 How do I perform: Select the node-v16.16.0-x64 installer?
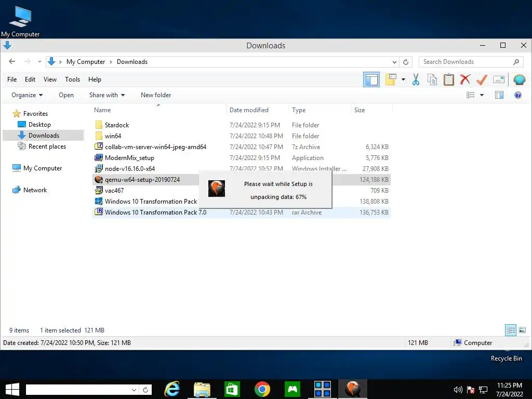129,169
